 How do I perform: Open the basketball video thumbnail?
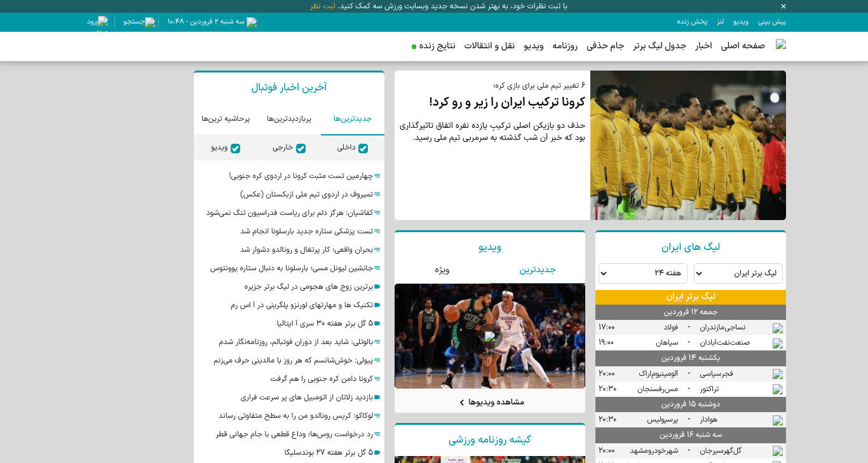point(490,336)
